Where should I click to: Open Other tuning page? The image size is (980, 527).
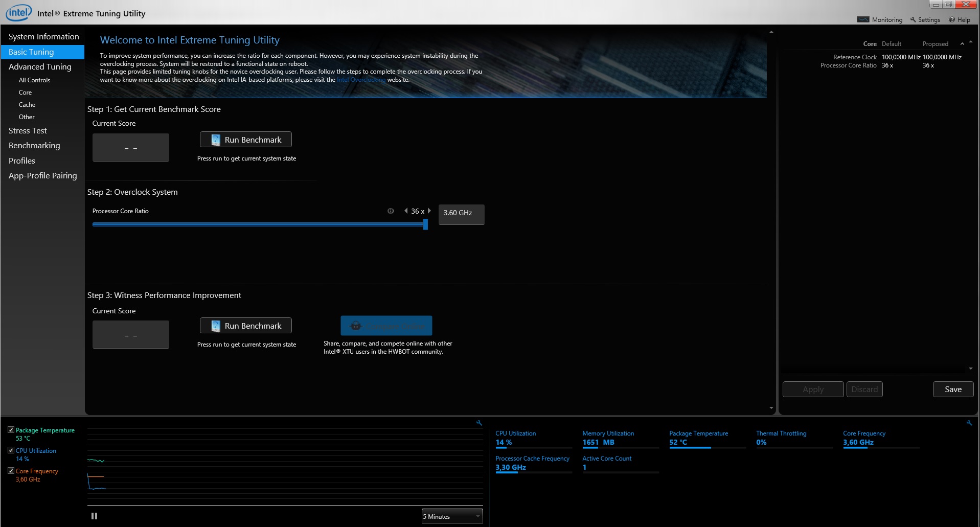27,117
